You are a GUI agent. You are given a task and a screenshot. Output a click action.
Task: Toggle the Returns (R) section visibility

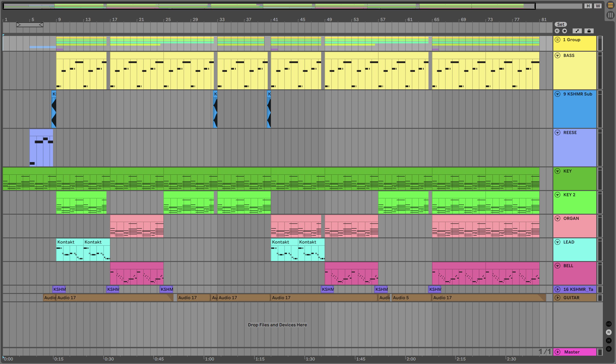(609, 332)
